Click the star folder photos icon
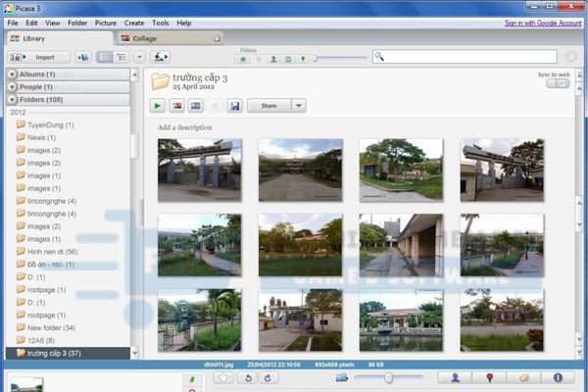This screenshot has height=392, width=588. [x=216, y=106]
